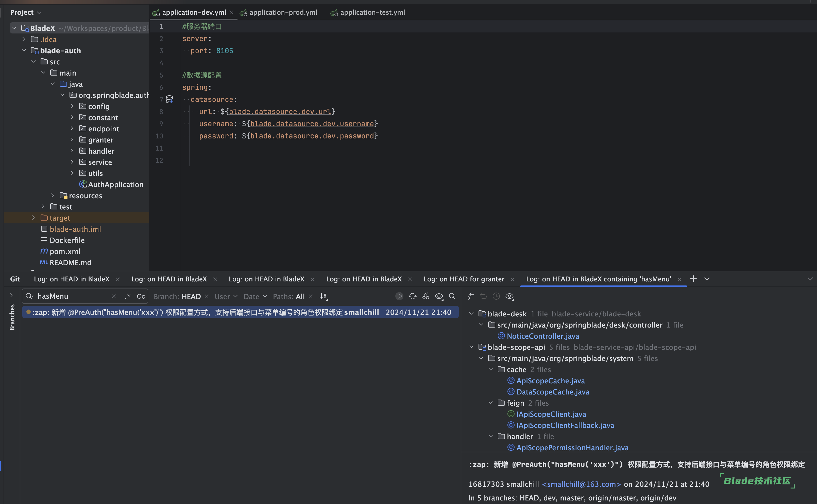
Task: Expand the Branches side panel arrow
Action: (12, 295)
